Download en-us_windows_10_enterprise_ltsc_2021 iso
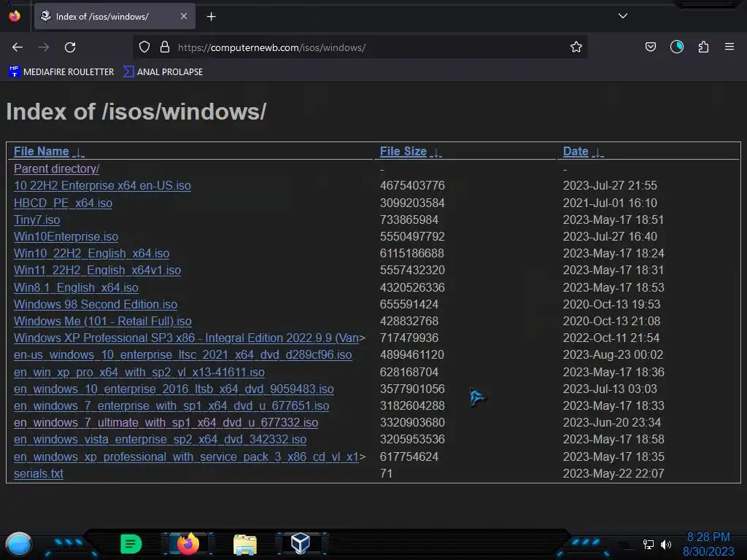Screen dimensions: 747x560 coord(183,355)
